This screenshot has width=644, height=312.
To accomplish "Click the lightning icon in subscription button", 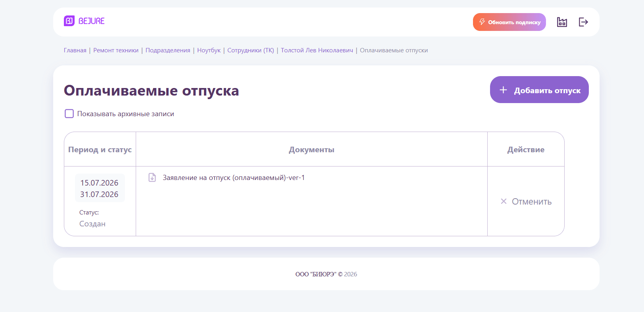I will pos(482,22).
